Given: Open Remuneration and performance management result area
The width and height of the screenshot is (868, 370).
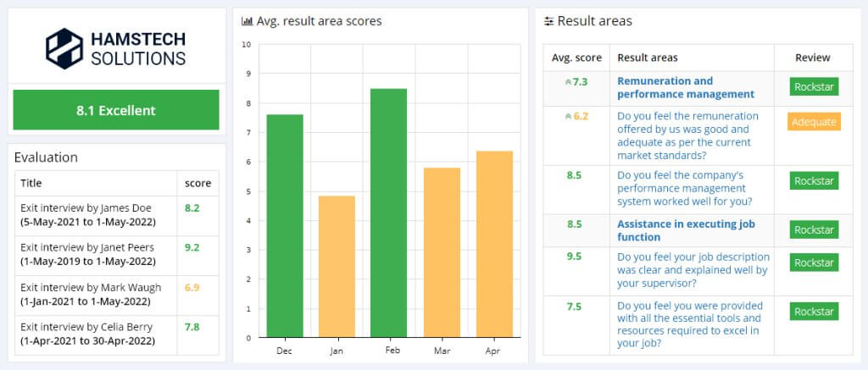Looking at the screenshot, I should (x=686, y=87).
